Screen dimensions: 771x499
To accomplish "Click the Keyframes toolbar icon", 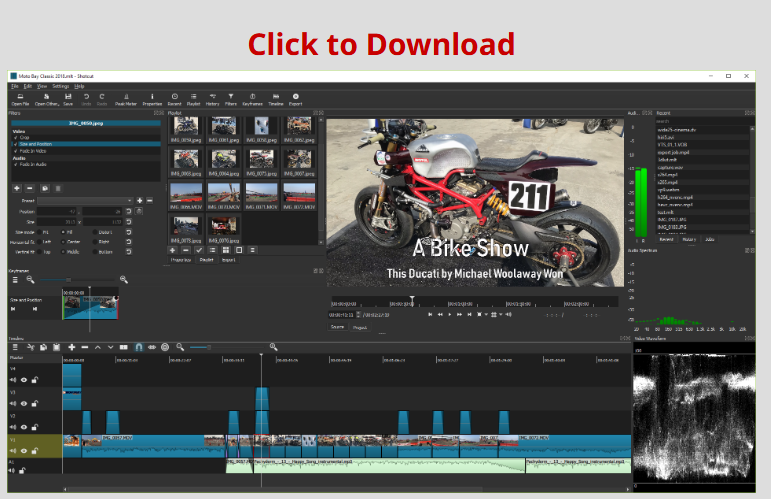I will click(x=252, y=99).
